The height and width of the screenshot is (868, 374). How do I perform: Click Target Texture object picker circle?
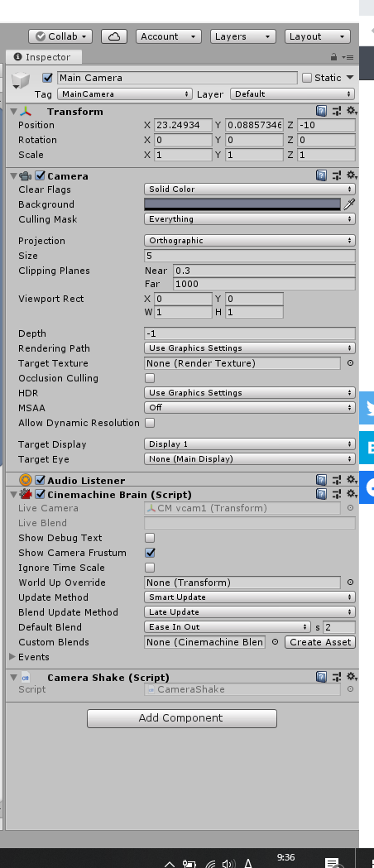(350, 363)
